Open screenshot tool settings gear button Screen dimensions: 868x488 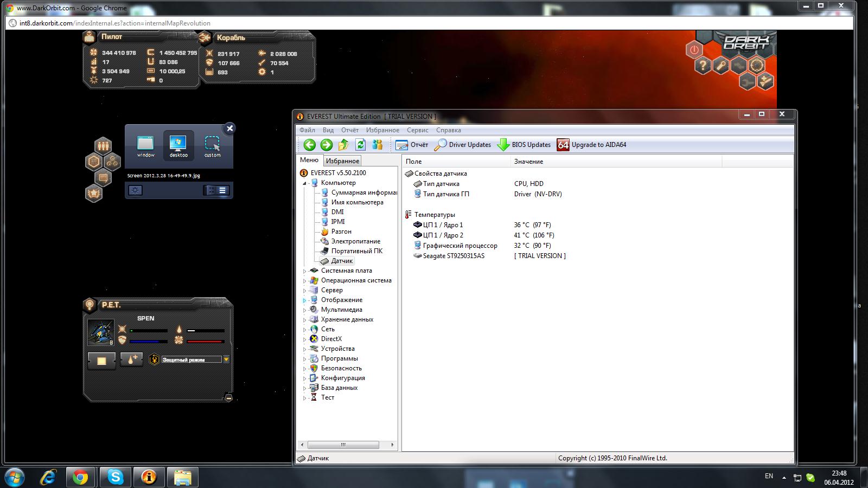(x=135, y=190)
